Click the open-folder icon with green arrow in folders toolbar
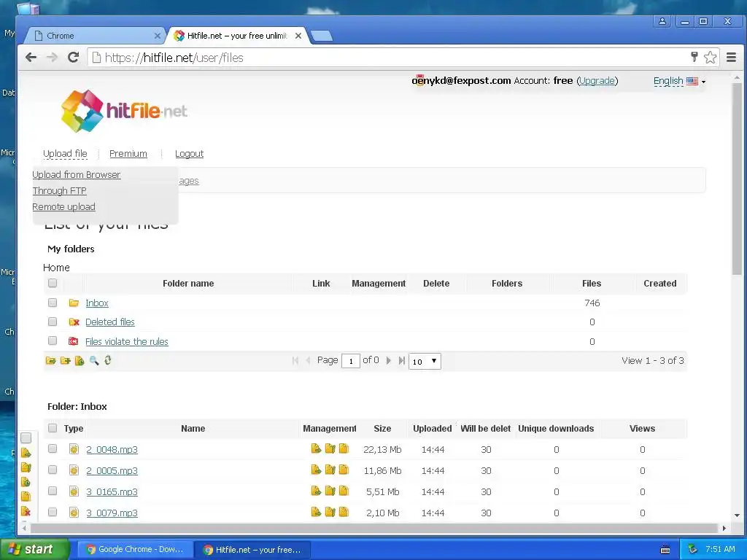 coord(50,360)
